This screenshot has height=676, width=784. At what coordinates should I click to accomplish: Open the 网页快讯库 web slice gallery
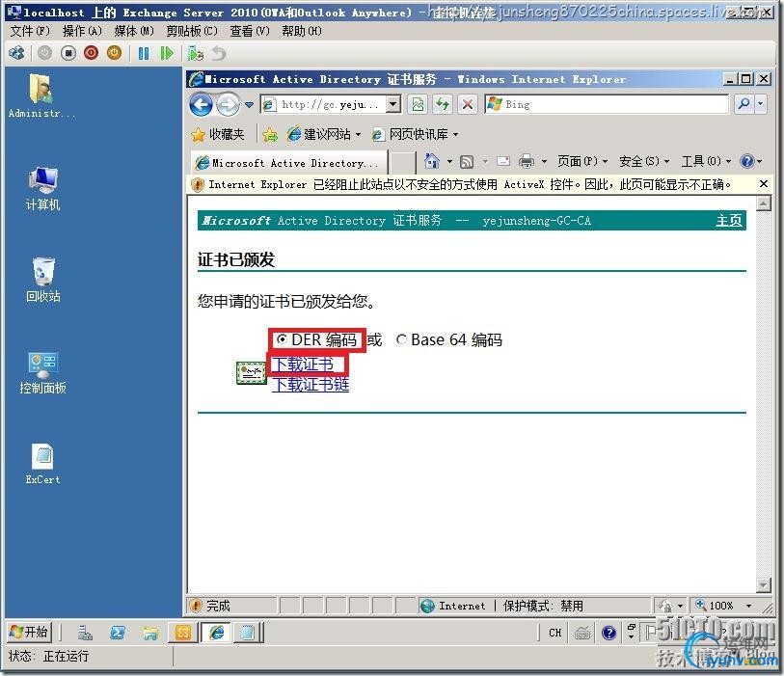(416, 134)
